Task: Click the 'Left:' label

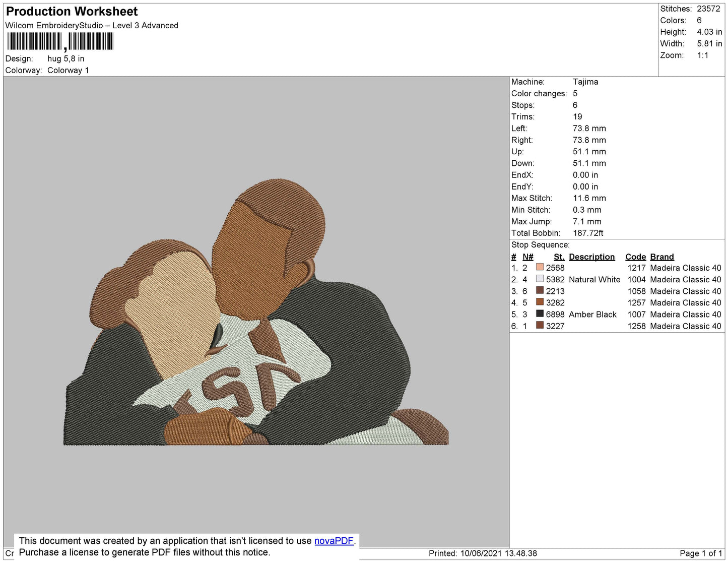Action: pyautogui.click(x=519, y=128)
